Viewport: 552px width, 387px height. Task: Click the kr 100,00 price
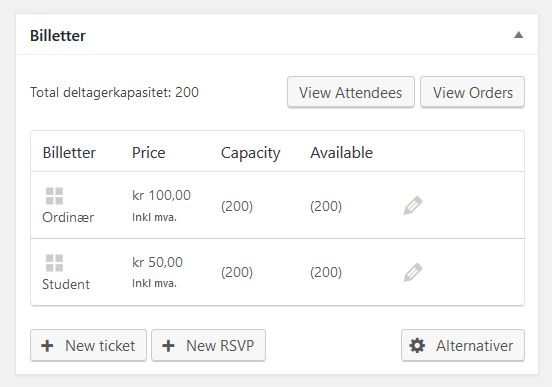tap(161, 195)
